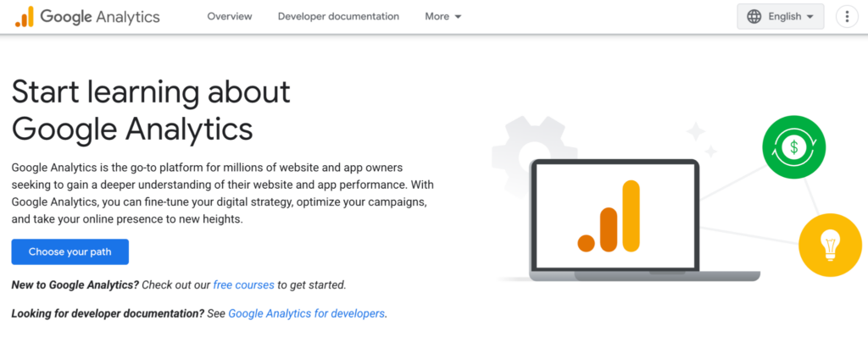Click the globe icon in the language selector
The image size is (868, 342).
pyautogui.click(x=754, y=17)
